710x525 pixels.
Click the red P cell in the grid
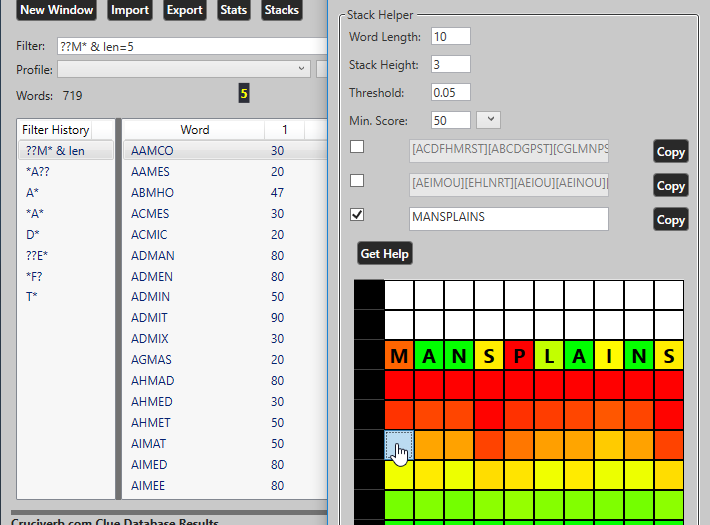[x=519, y=356]
